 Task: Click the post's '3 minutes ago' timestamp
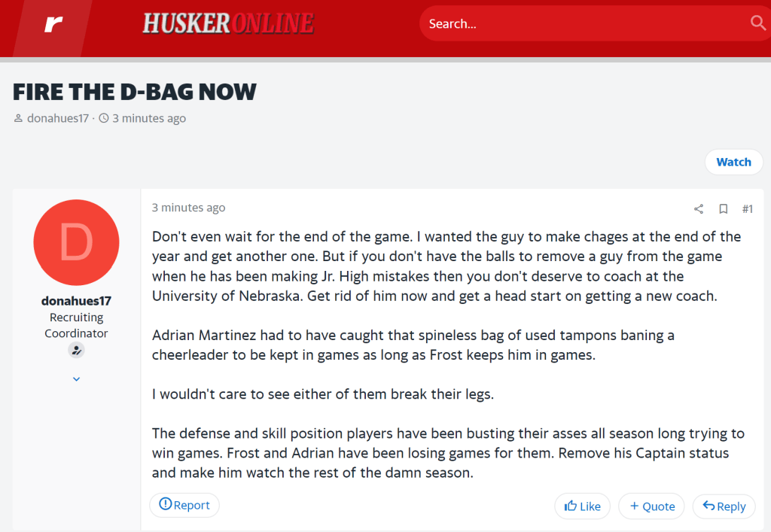click(188, 208)
